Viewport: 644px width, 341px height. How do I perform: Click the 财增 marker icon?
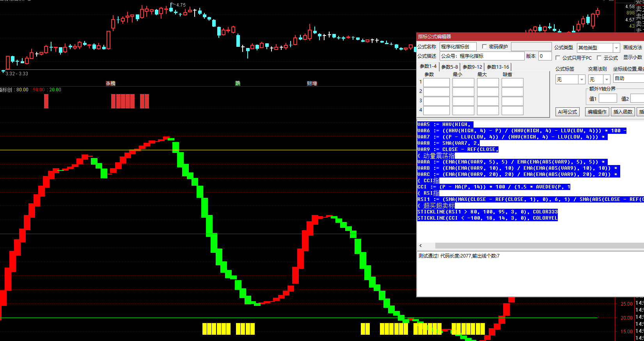pos(312,83)
